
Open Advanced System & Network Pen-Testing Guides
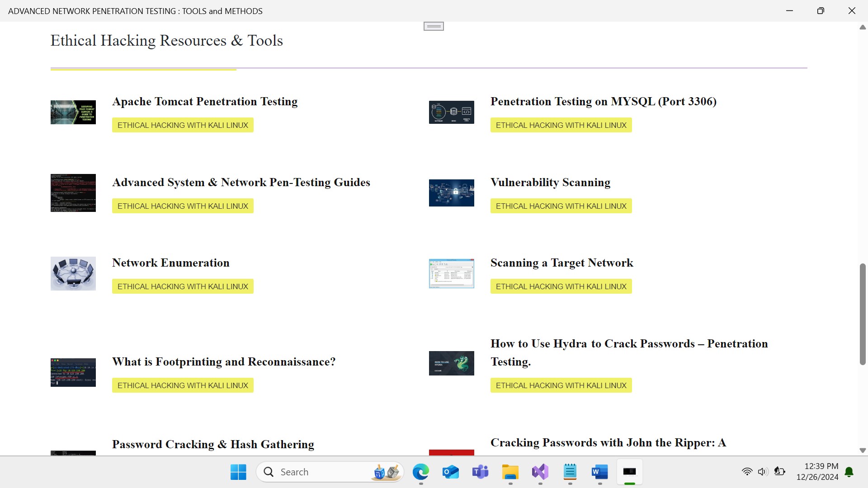241,183
